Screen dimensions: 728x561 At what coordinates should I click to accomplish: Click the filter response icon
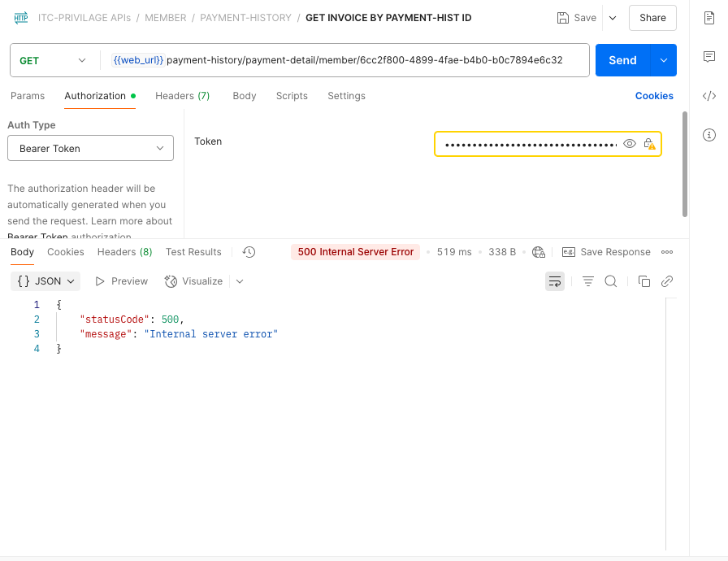pos(588,281)
